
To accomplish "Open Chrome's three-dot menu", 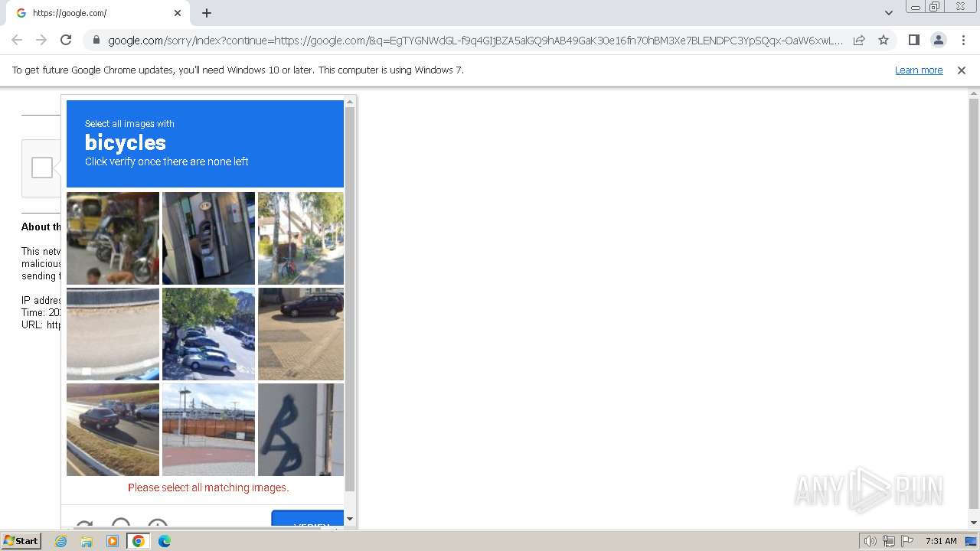I will (963, 40).
